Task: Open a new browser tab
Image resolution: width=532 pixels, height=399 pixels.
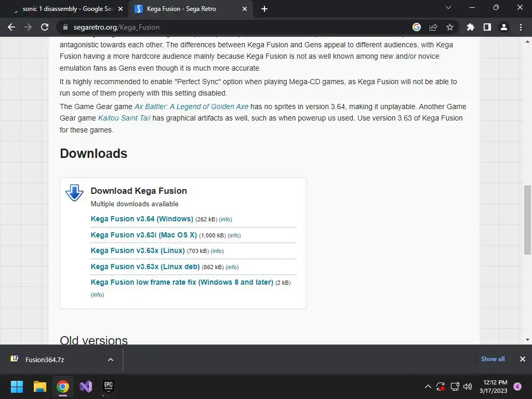Action: 264,9
